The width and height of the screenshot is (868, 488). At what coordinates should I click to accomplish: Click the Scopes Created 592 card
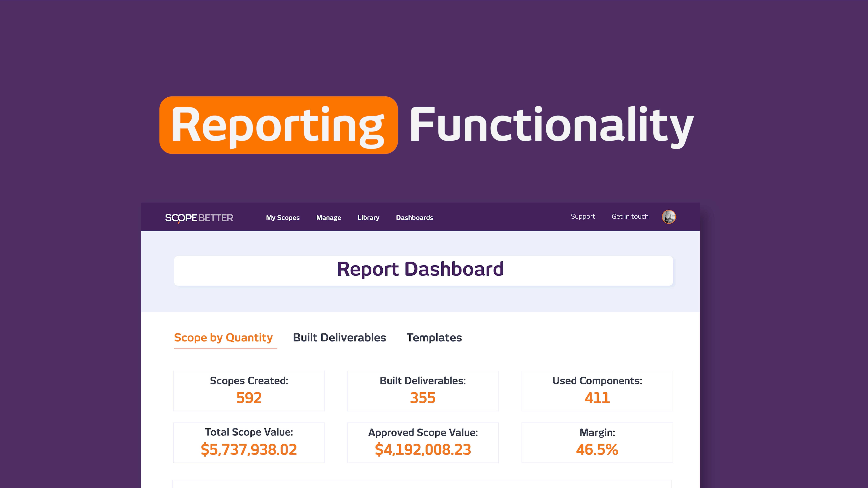249,391
